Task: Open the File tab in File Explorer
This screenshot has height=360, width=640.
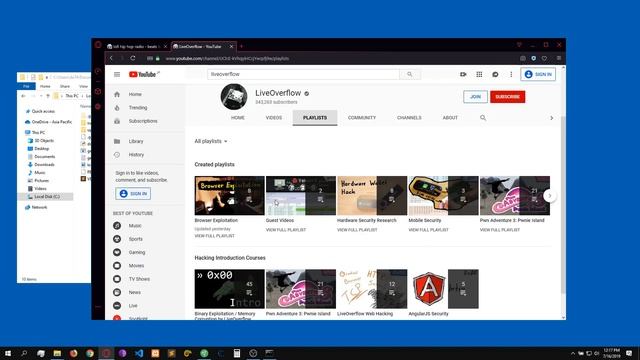Action: (26, 86)
